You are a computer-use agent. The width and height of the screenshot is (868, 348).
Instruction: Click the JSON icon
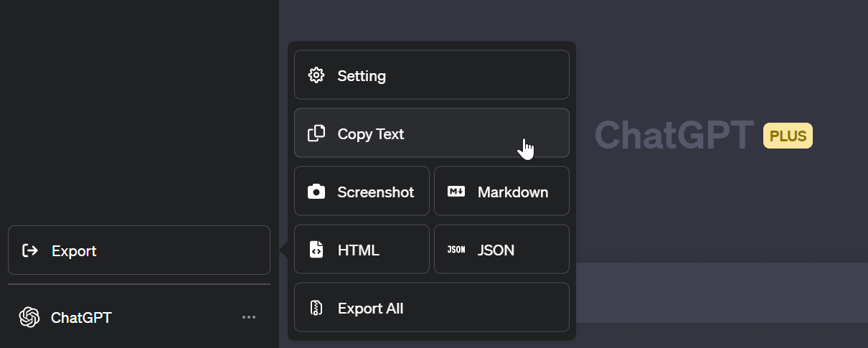pos(456,250)
